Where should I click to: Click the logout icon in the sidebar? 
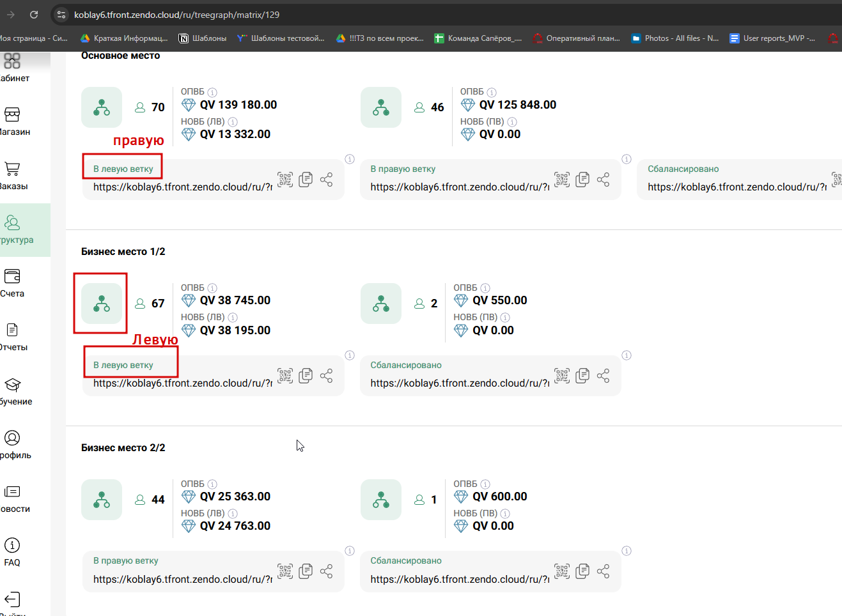click(12, 599)
